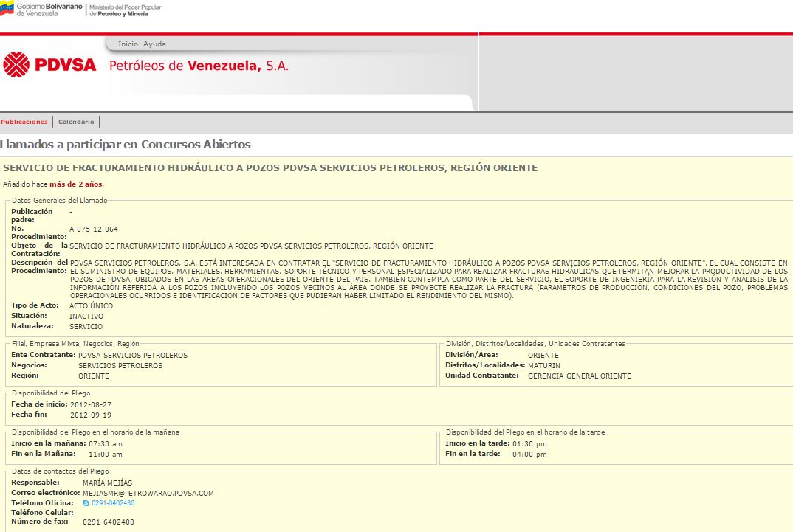This screenshot has width=793, height=532.
Task: Click the Descripción del Procedimiento paragraph
Action: pyautogui.click(x=429, y=280)
